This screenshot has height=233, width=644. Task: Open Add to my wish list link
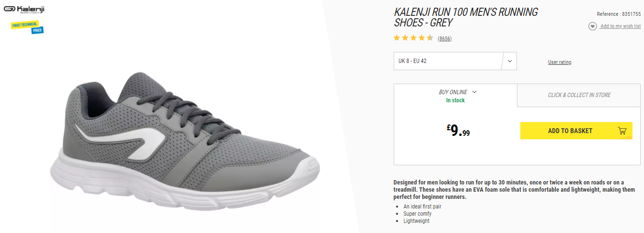[x=621, y=26]
